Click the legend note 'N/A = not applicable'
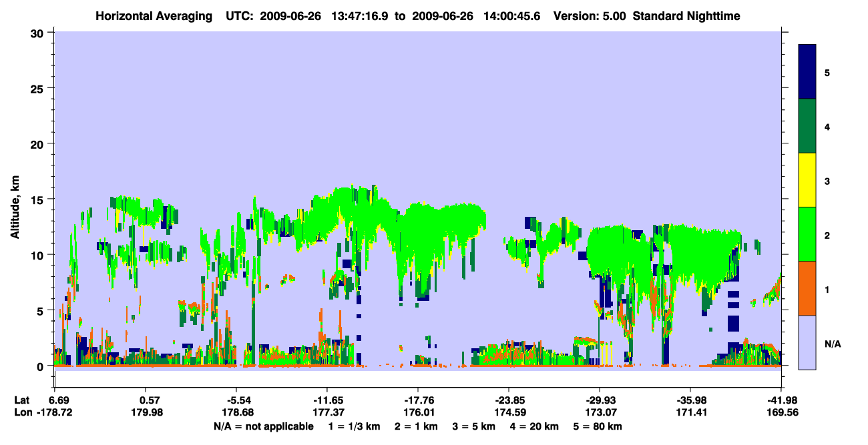 click(263, 426)
